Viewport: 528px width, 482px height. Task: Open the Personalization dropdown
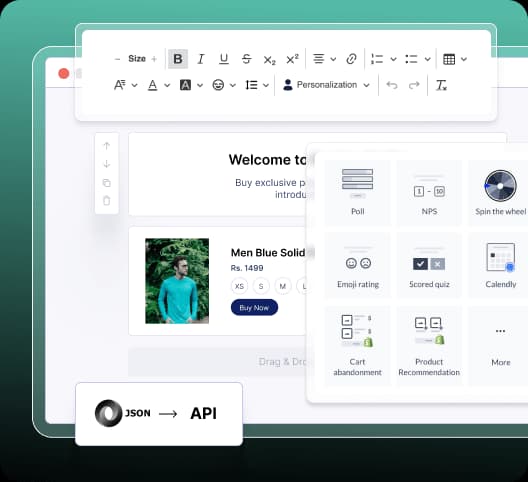coord(326,85)
